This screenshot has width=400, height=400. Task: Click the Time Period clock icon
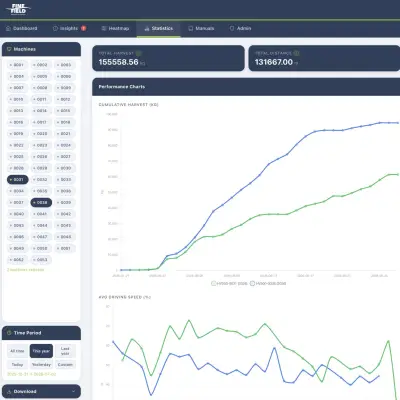tap(9, 333)
